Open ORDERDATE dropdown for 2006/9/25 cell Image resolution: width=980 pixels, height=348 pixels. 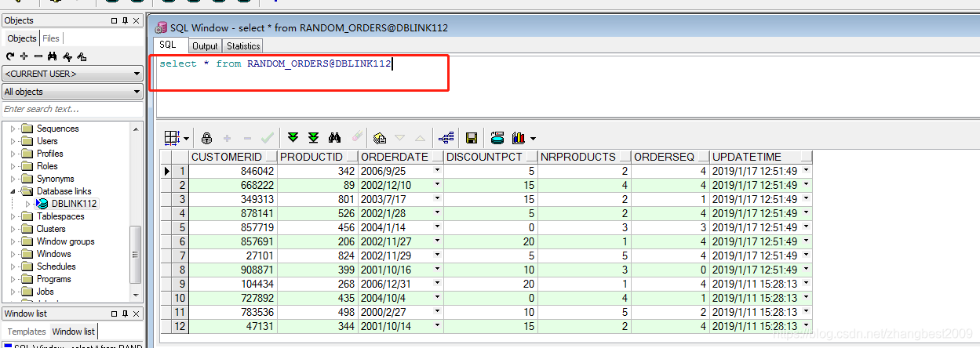tap(437, 171)
